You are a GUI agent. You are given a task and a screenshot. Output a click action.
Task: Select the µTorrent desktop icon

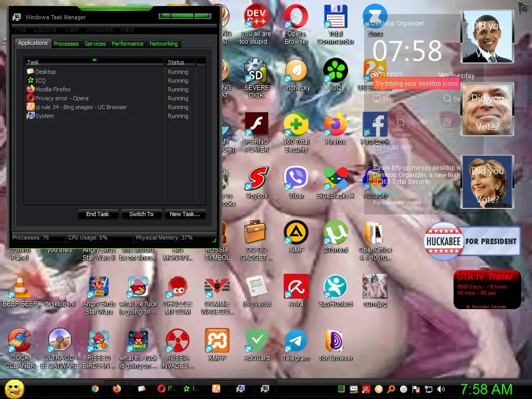[x=336, y=236]
